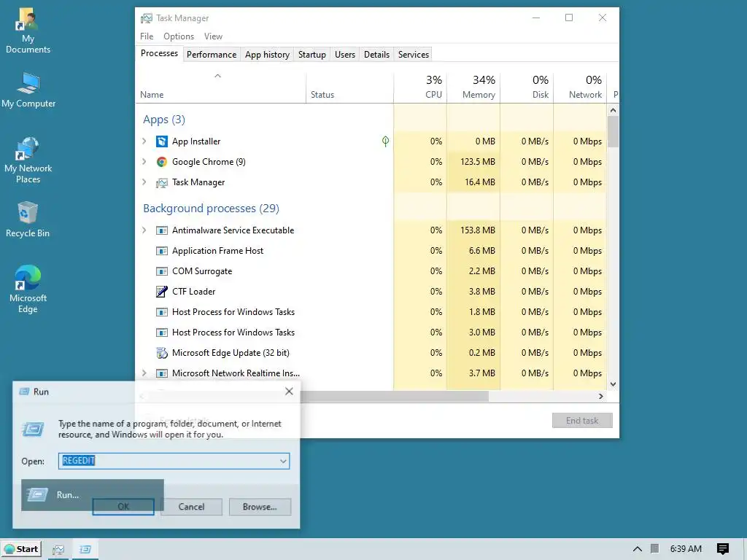This screenshot has height=560, width=747.
Task: Expand Microsoft Network Realtime Inspection entry
Action: click(144, 373)
